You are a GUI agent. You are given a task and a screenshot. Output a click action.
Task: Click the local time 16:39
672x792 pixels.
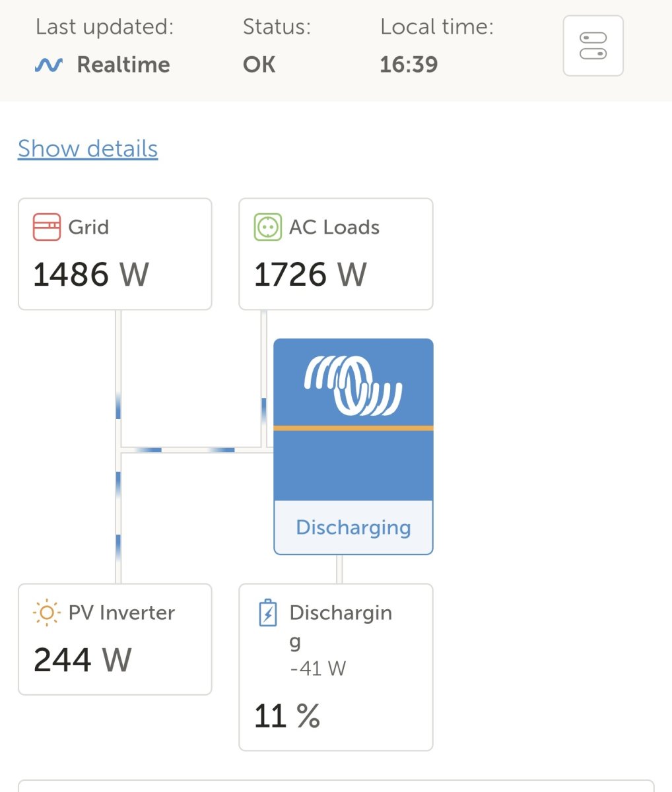pos(409,65)
